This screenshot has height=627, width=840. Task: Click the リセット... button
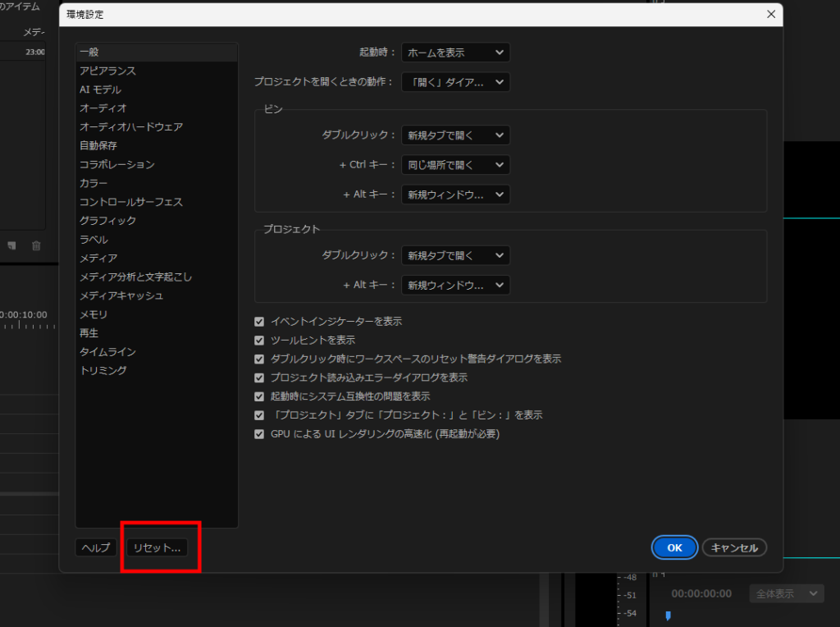click(157, 547)
